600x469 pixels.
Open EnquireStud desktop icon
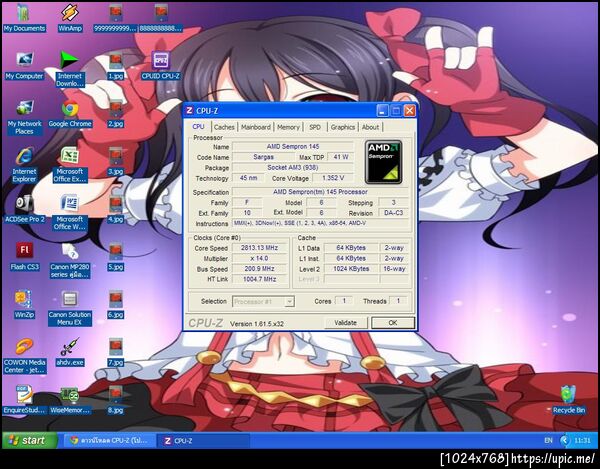[24, 400]
